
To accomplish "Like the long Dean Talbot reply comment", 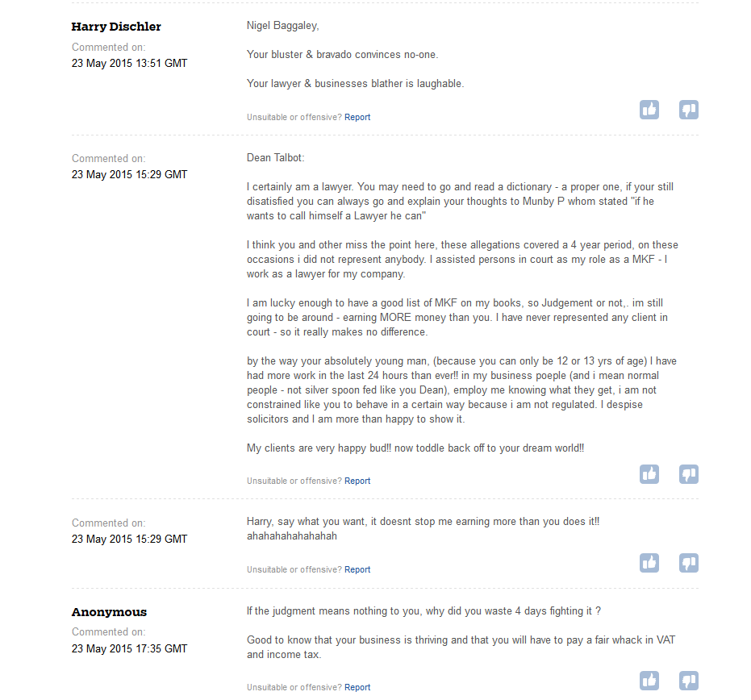I will pos(649,474).
